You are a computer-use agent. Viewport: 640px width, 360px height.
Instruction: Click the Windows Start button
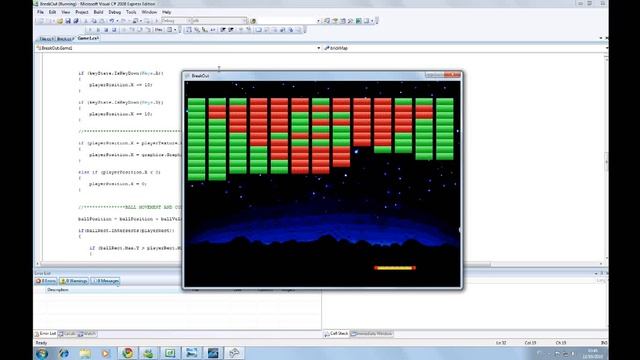[x=42, y=353]
